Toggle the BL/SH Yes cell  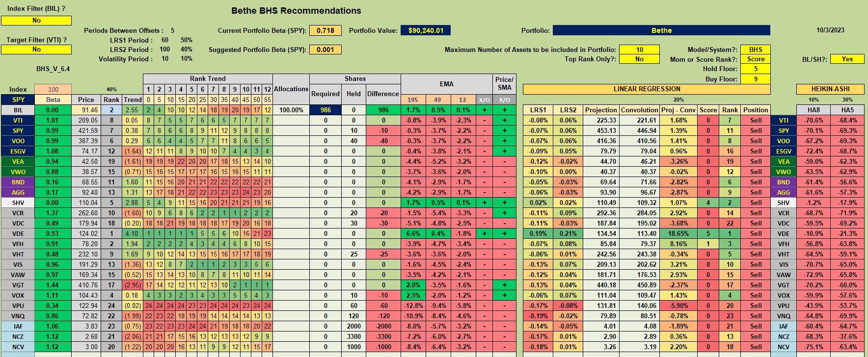click(x=847, y=59)
